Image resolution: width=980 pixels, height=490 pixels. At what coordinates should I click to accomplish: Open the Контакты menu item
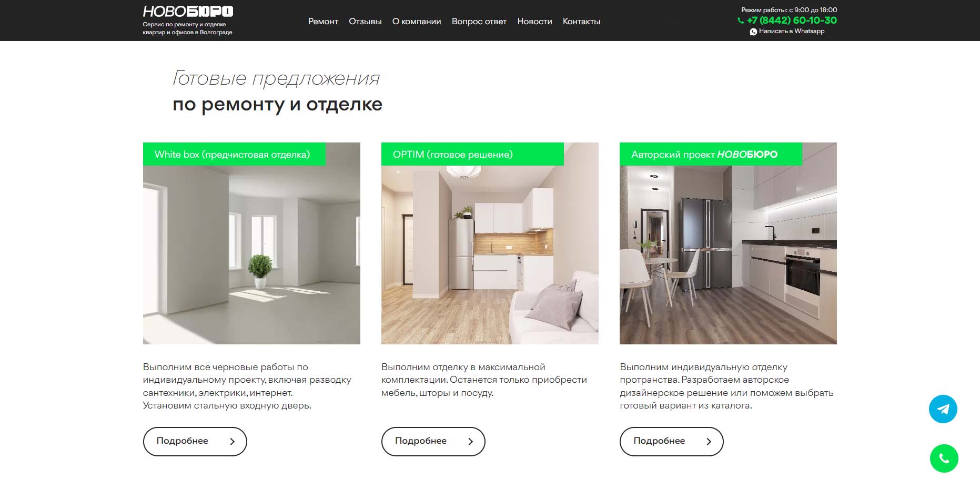coord(581,22)
